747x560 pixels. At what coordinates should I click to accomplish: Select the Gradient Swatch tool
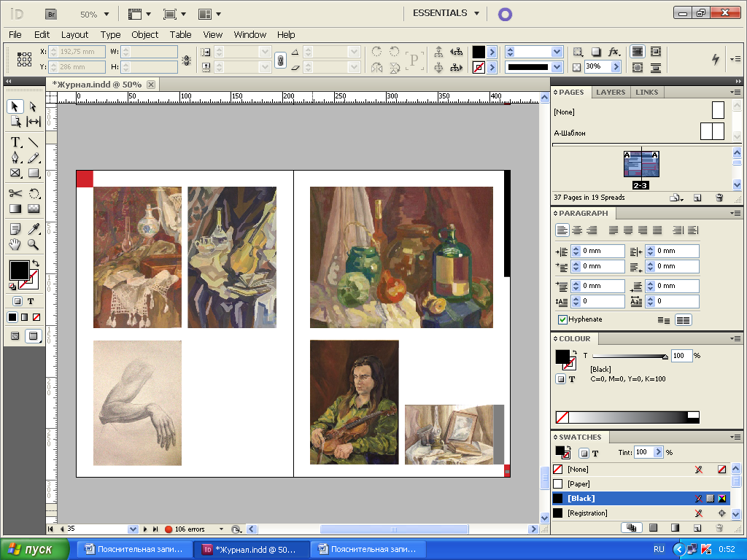coord(15,209)
